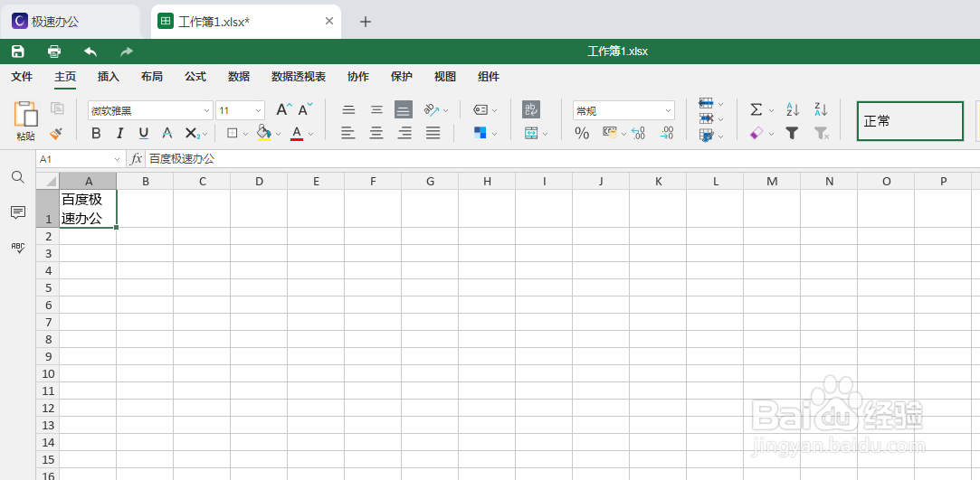
Task: Toggle bold formatting
Action: (96, 133)
